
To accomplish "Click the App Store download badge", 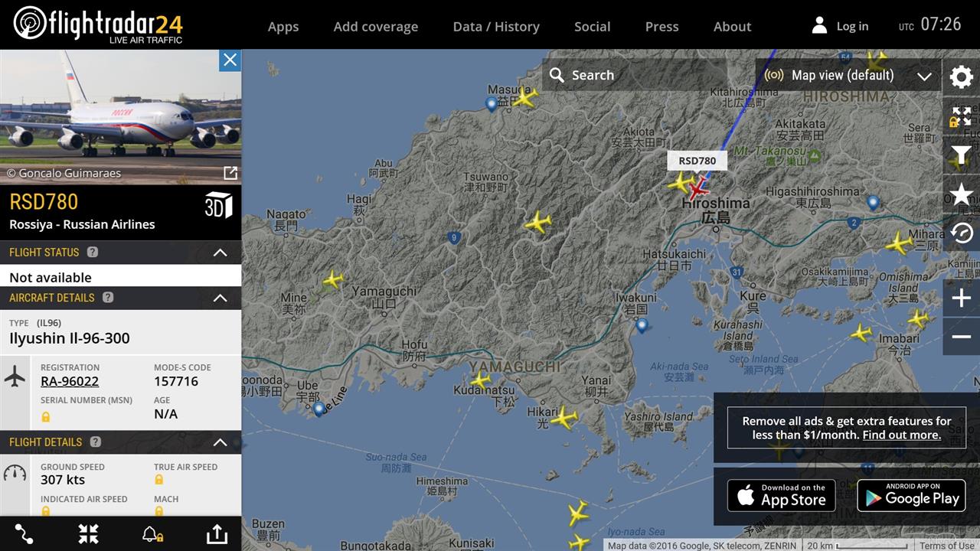I will tap(782, 496).
